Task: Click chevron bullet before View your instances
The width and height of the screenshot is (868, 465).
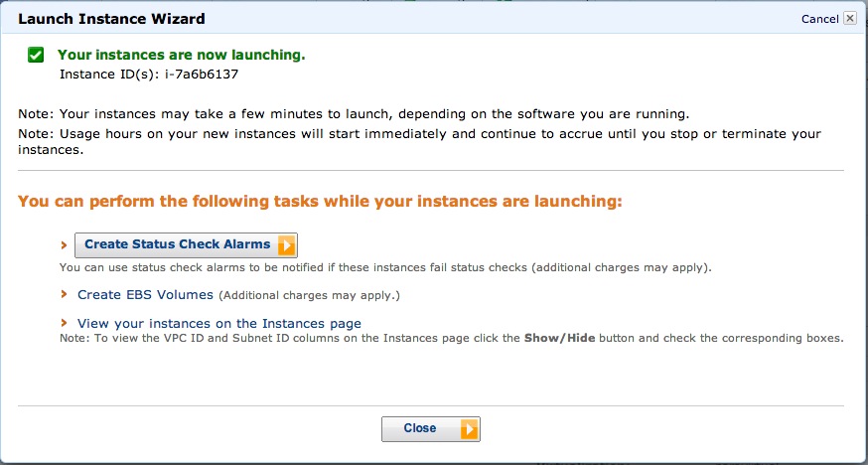Action: pos(65,324)
